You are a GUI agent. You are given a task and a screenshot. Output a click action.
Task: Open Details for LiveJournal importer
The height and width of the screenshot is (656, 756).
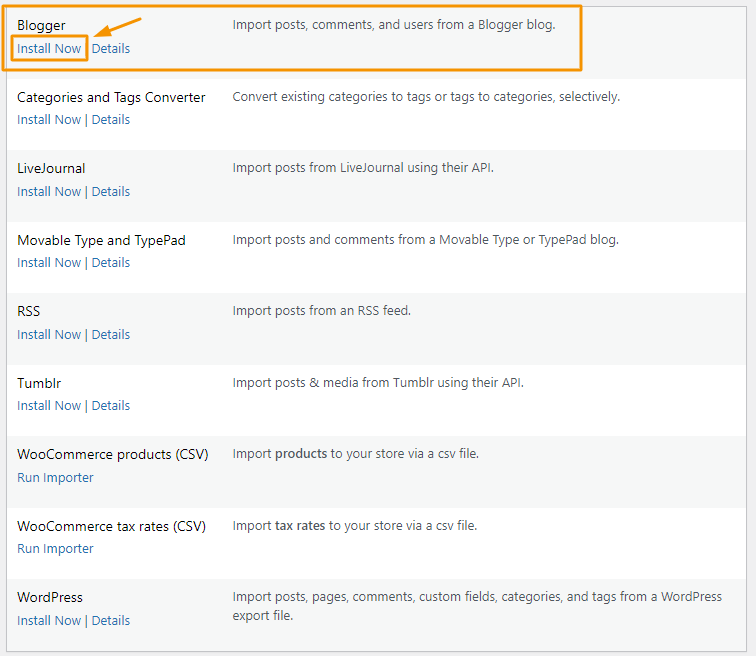(x=111, y=192)
